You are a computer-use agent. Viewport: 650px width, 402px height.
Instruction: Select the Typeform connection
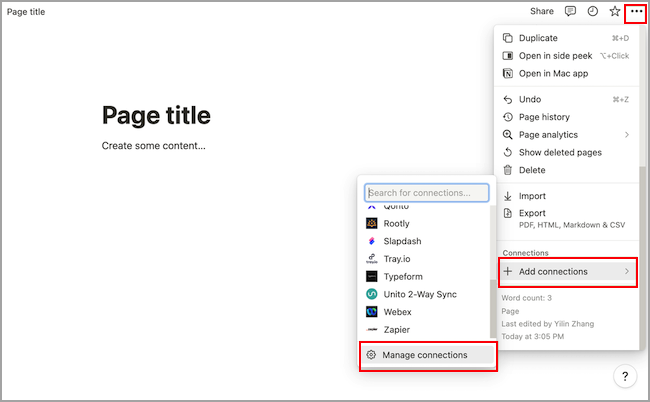(426, 277)
